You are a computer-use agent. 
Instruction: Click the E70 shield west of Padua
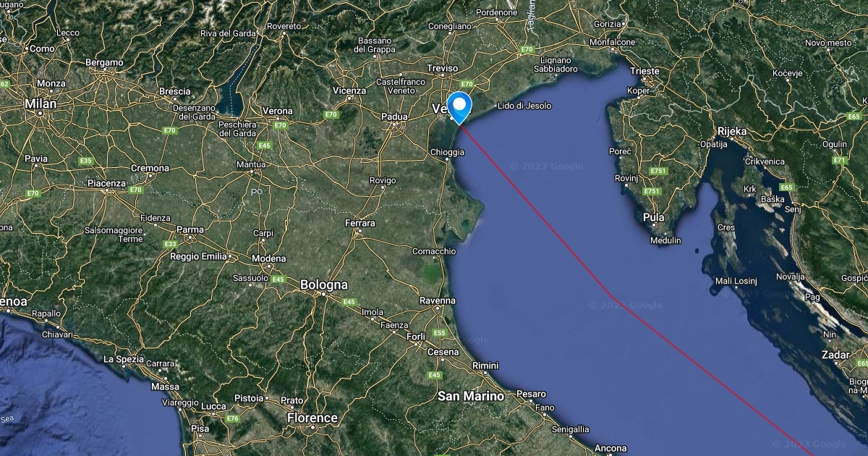(331, 114)
